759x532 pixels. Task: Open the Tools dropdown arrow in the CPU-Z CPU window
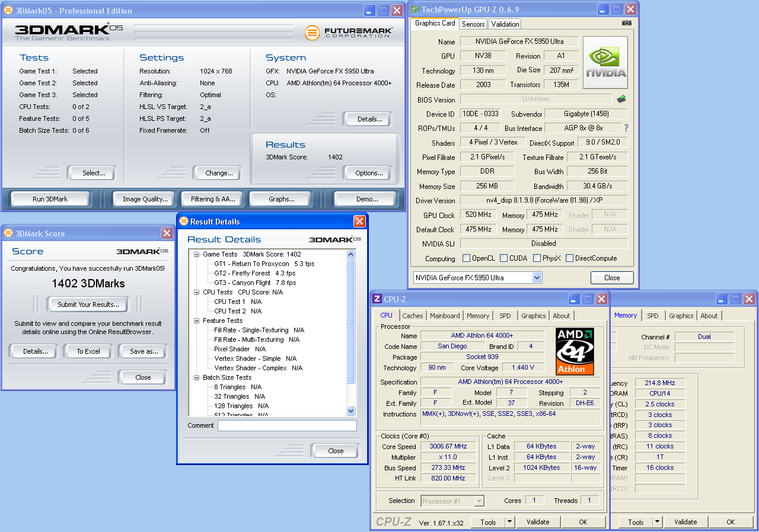[509, 522]
